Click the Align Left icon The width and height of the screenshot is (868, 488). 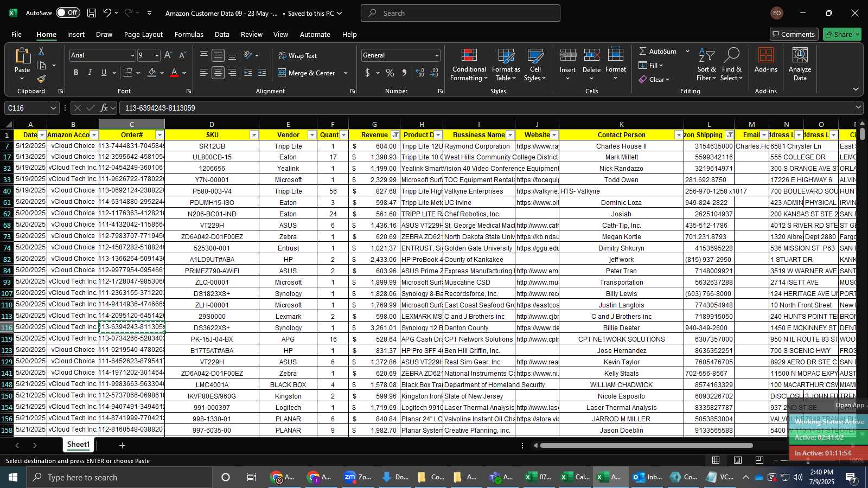pos(204,73)
